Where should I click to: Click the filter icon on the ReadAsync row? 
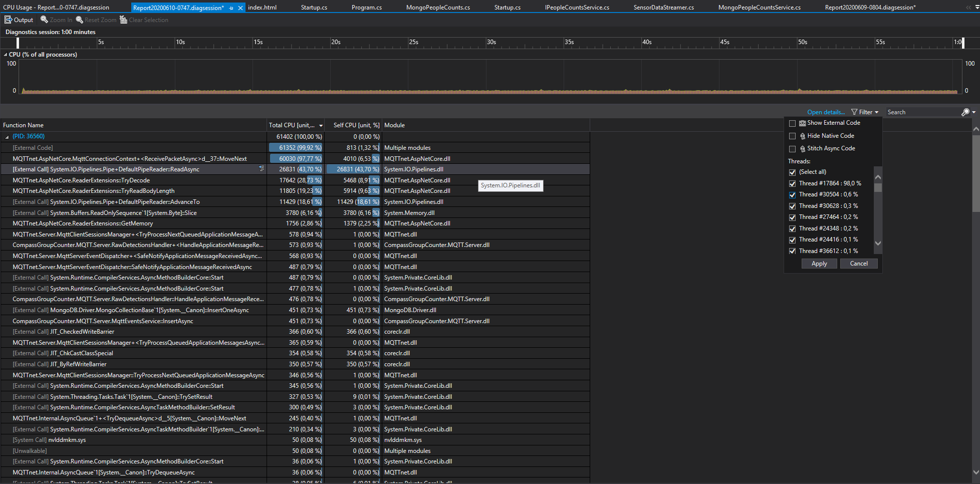[x=262, y=169]
